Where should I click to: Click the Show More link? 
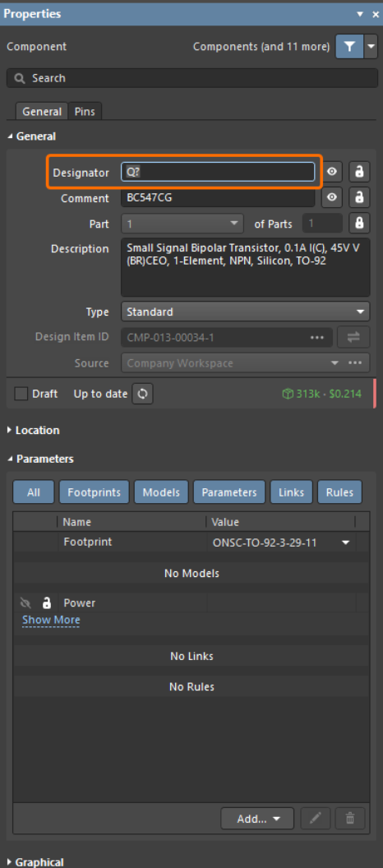tap(51, 620)
